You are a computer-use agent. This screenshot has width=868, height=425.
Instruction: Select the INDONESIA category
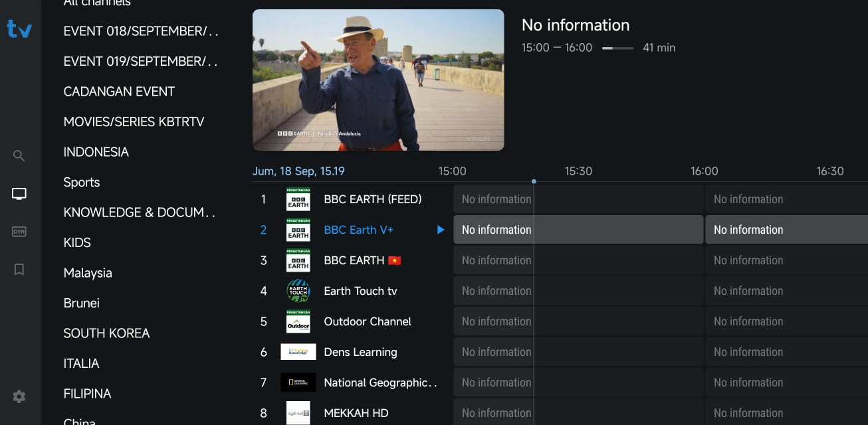coord(96,152)
